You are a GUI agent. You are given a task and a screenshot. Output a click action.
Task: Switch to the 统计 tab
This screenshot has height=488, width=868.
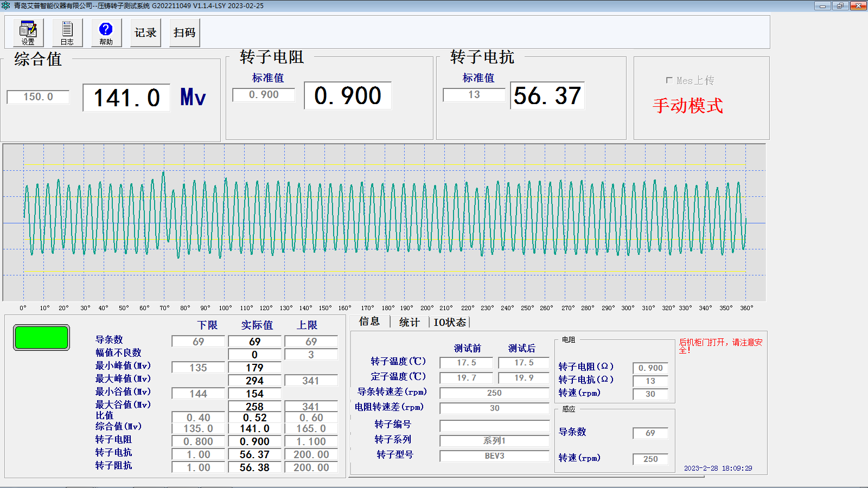(x=409, y=322)
